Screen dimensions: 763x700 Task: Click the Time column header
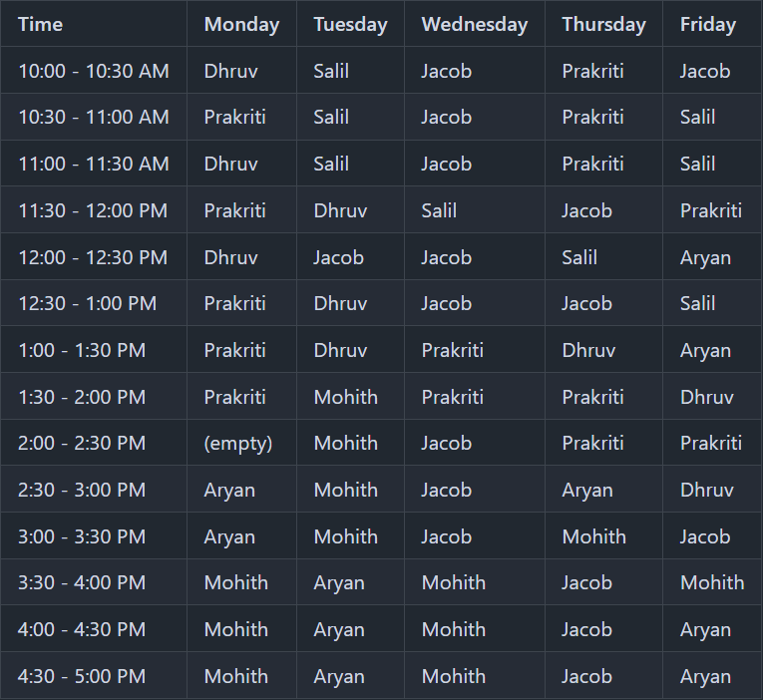click(40, 25)
